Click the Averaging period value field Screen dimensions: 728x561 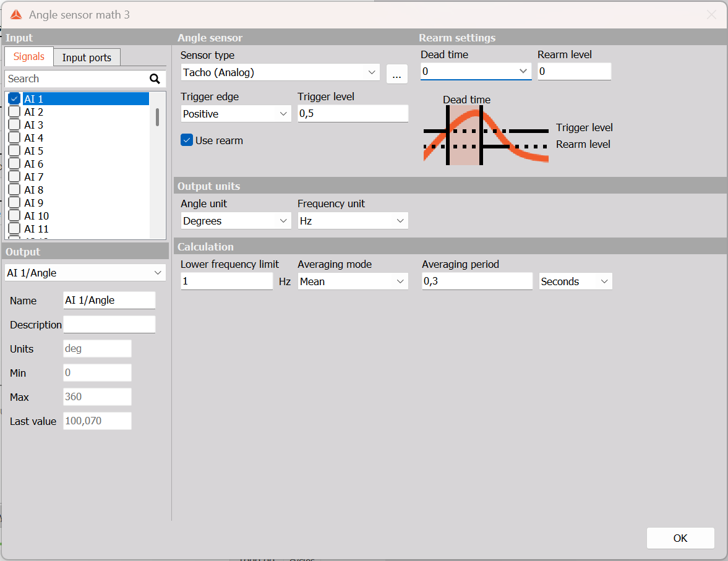tap(477, 281)
